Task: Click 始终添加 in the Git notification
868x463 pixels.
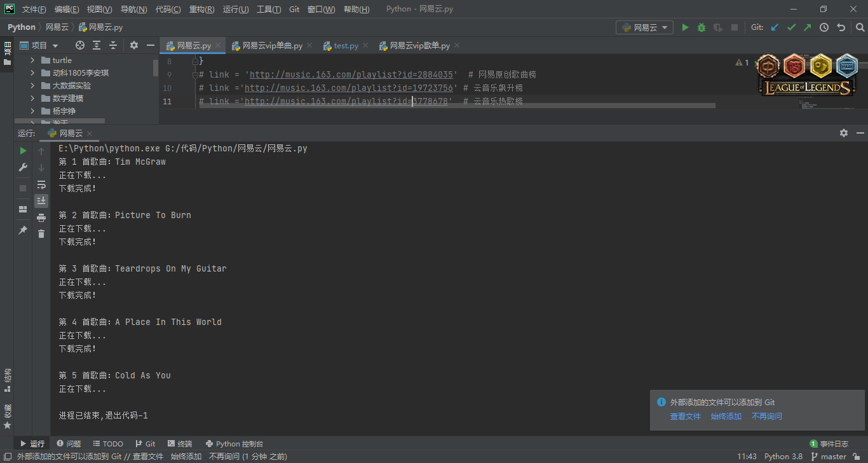Action: tap(726, 417)
